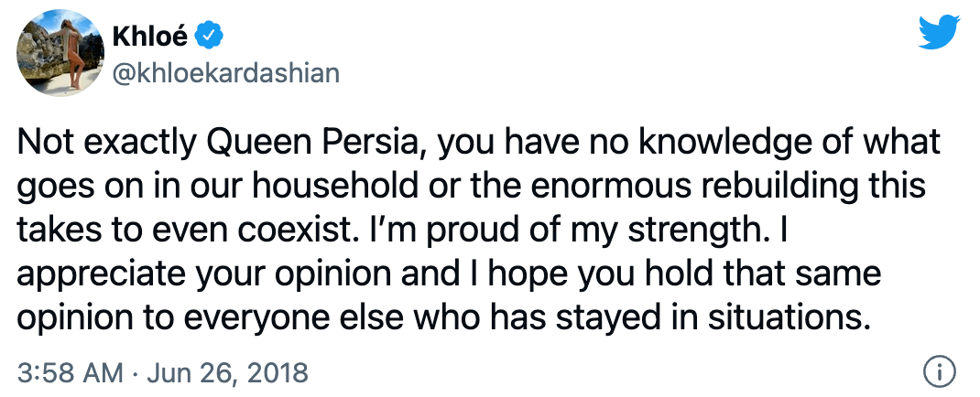
Task: Click the "3:58 AM" timestamp
Action: point(71,372)
